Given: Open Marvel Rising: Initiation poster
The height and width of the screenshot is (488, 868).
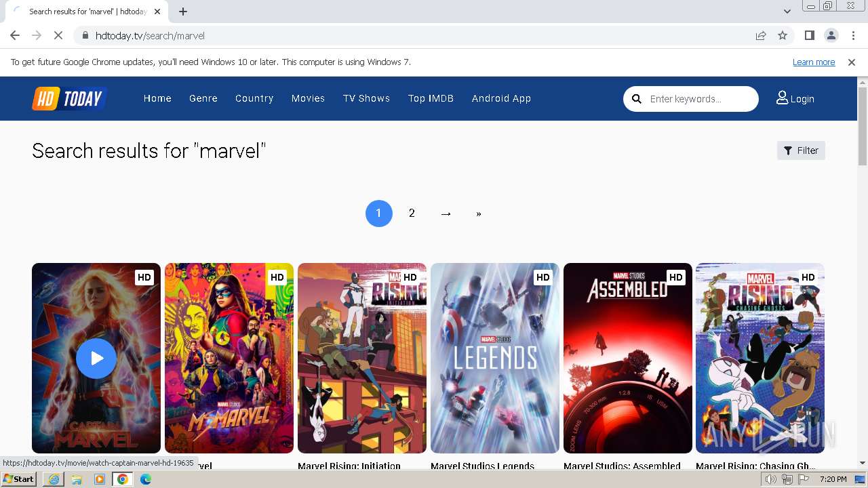Looking at the screenshot, I should tap(362, 358).
